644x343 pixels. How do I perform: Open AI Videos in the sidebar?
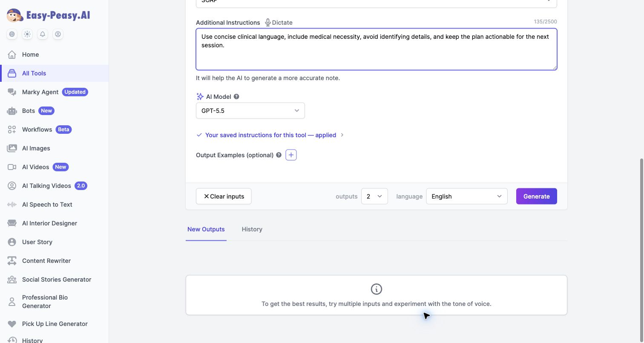(55, 167)
